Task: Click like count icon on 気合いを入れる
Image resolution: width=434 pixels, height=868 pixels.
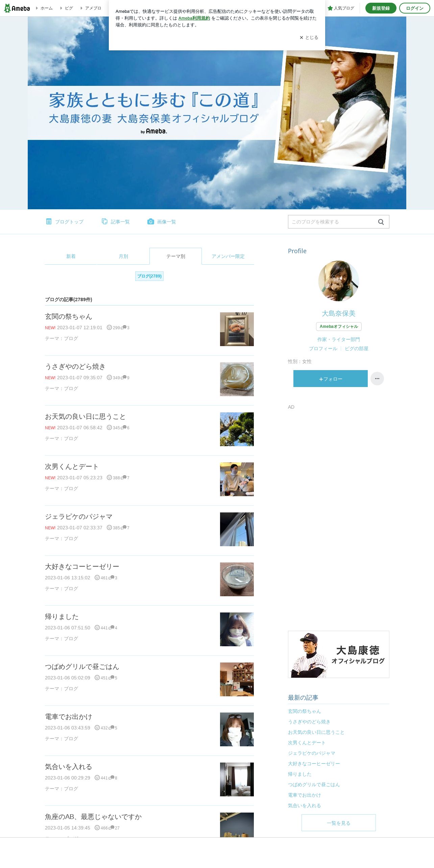Action: click(x=97, y=777)
